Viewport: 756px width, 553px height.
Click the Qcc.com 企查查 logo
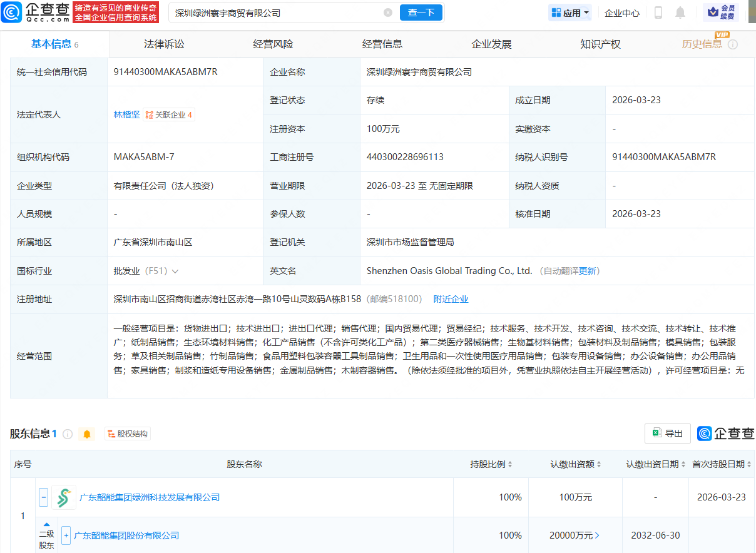(x=36, y=13)
